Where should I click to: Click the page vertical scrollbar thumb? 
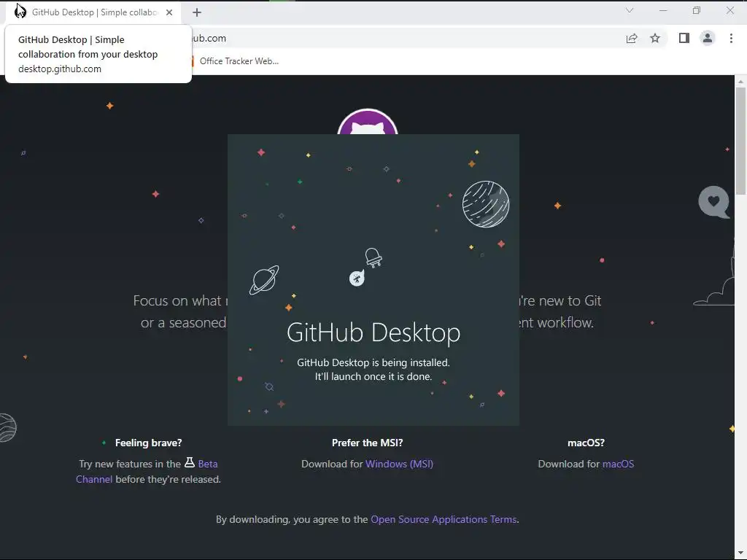(x=740, y=141)
